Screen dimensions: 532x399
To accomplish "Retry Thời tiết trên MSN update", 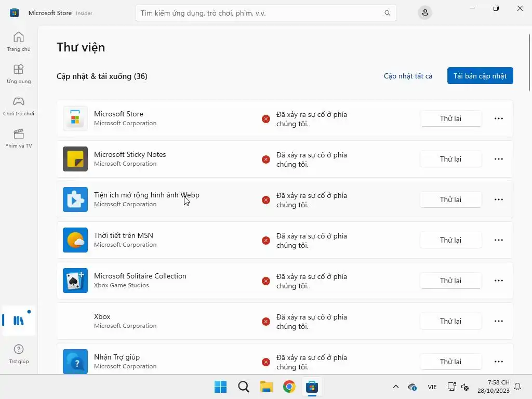I will pos(450,240).
